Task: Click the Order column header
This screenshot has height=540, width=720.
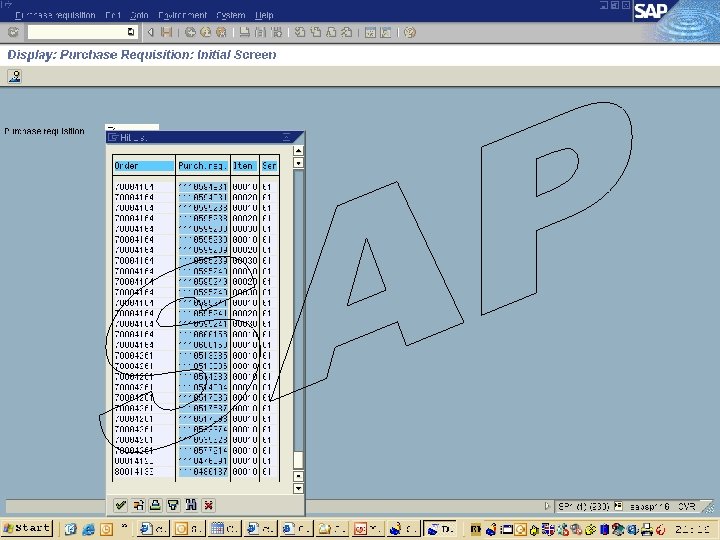Action: (143, 166)
